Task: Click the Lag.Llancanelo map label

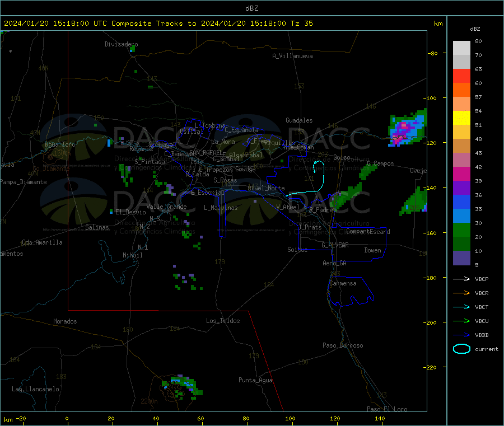Action: point(36,389)
